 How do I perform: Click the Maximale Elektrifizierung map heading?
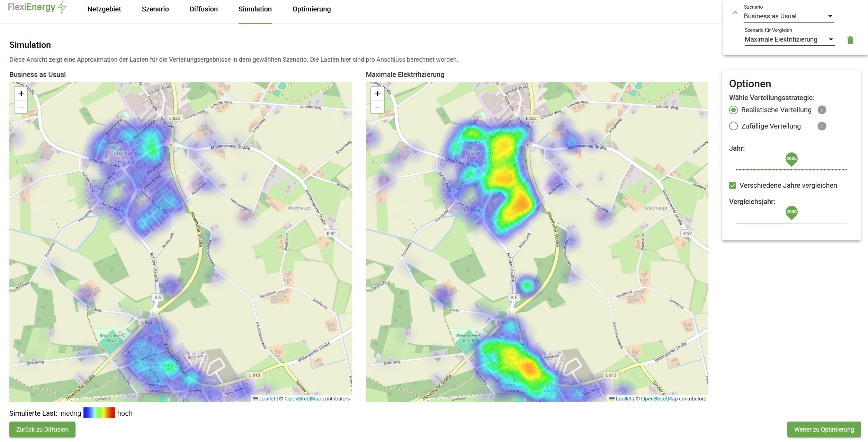coord(405,74)
